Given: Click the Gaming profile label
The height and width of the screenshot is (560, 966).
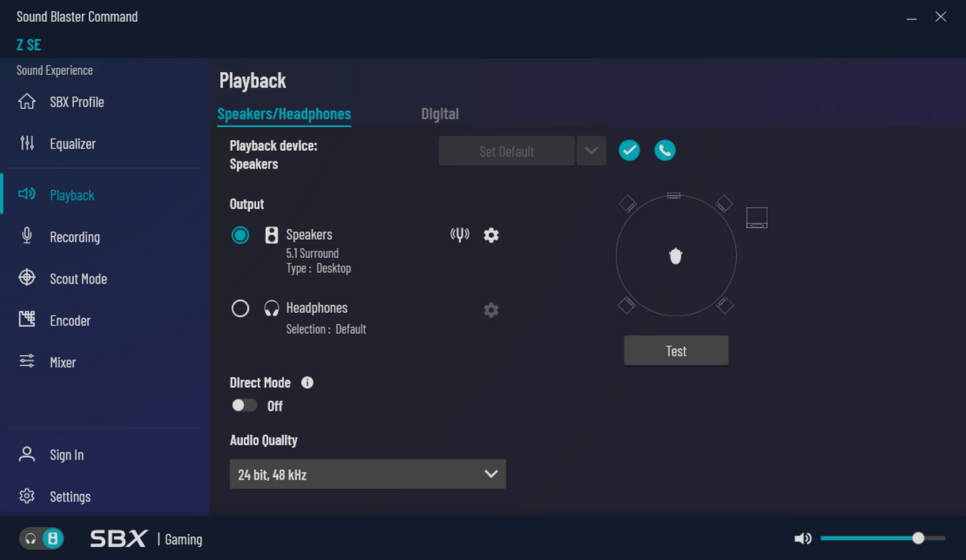Looking at the screenshot, I should 183,540.
